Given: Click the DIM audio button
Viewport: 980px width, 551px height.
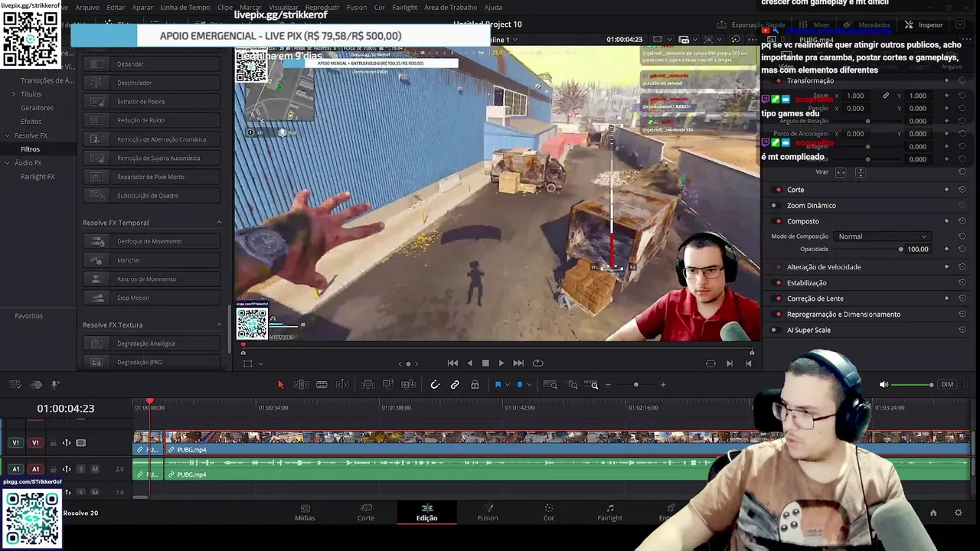Looking at the screenshot, I should pyautogui.click(x=947, y=385).
